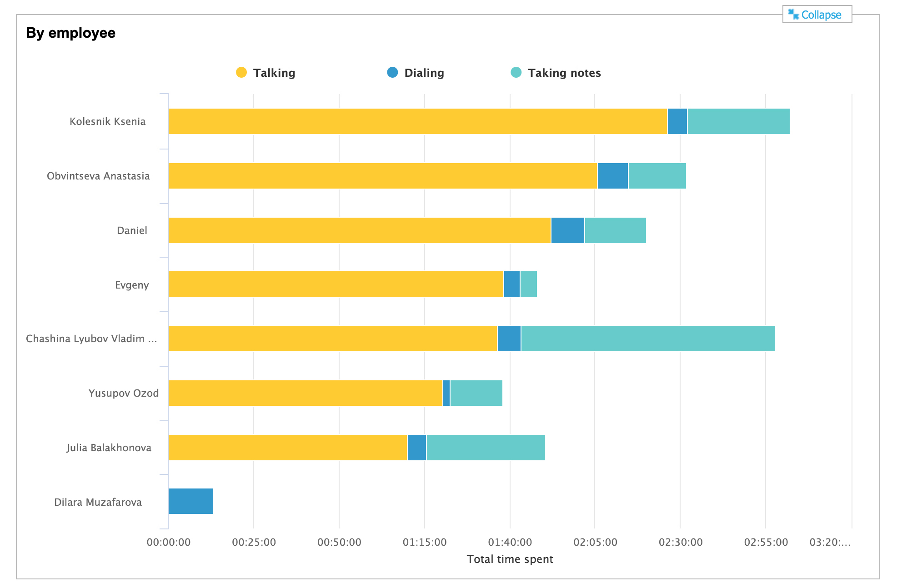This screenshot has height=588, width=897.
Task: Click the Chashina Lyubov Vladim employee label
Action: [x=91, y=339]
